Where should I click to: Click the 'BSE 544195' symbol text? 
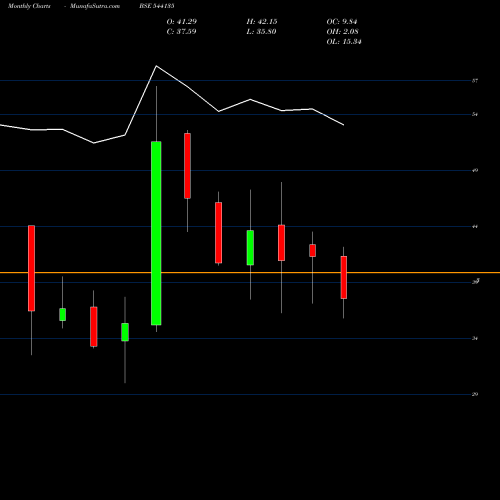pos(157,6)
